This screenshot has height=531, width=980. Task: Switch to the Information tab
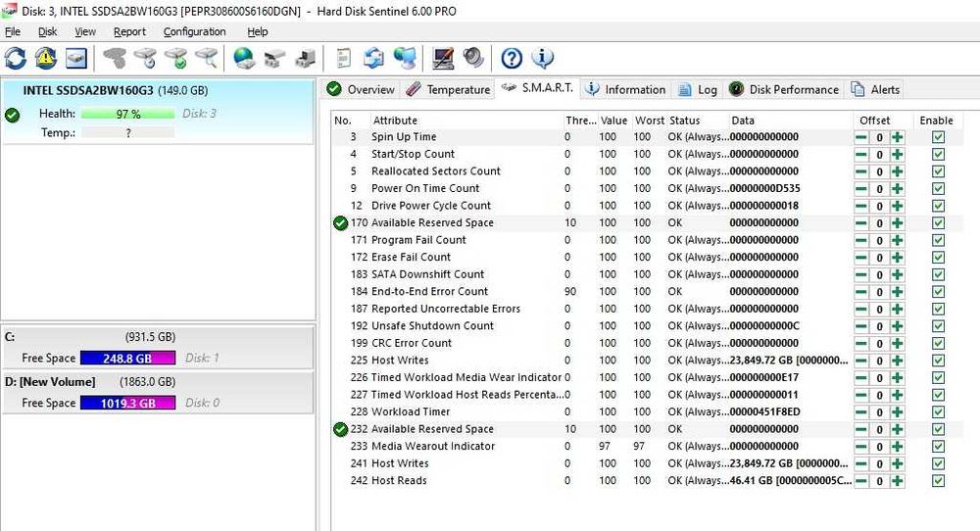point(625,89)
